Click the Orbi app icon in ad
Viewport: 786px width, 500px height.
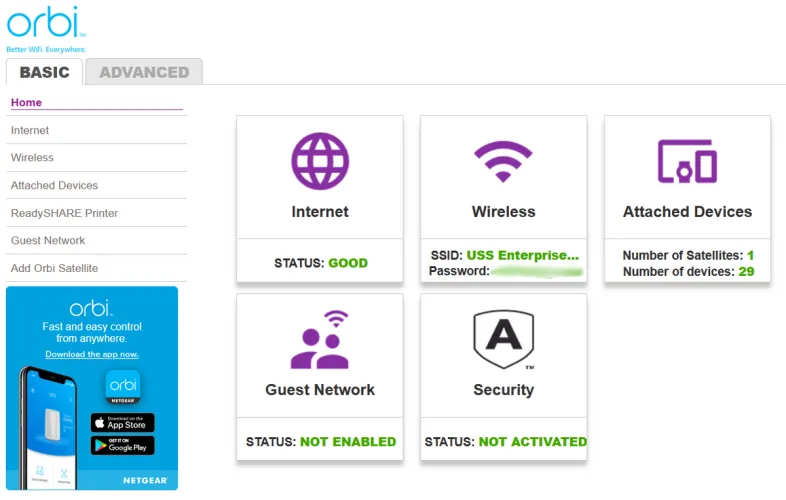[123, 387]
